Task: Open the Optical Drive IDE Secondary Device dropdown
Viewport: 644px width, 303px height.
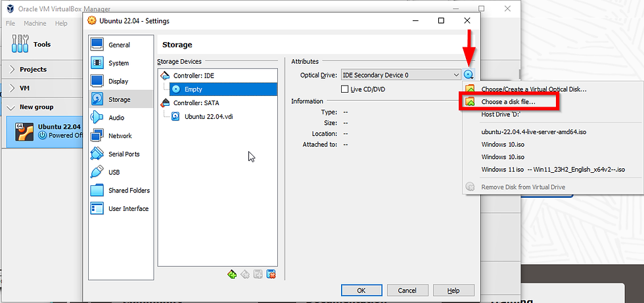Action: click(401, 75)
